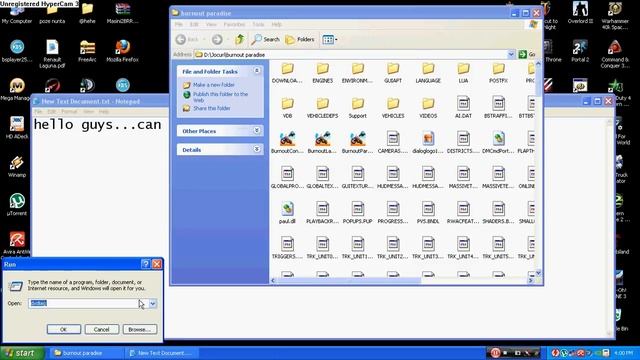Click Publish this folder to the Web

tap(220, 97)
